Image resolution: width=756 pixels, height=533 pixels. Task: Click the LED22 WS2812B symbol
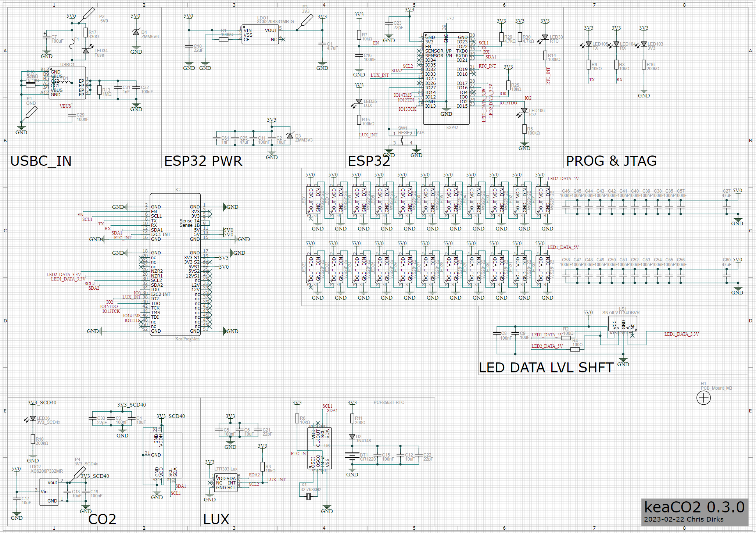(x=314, y=269)
